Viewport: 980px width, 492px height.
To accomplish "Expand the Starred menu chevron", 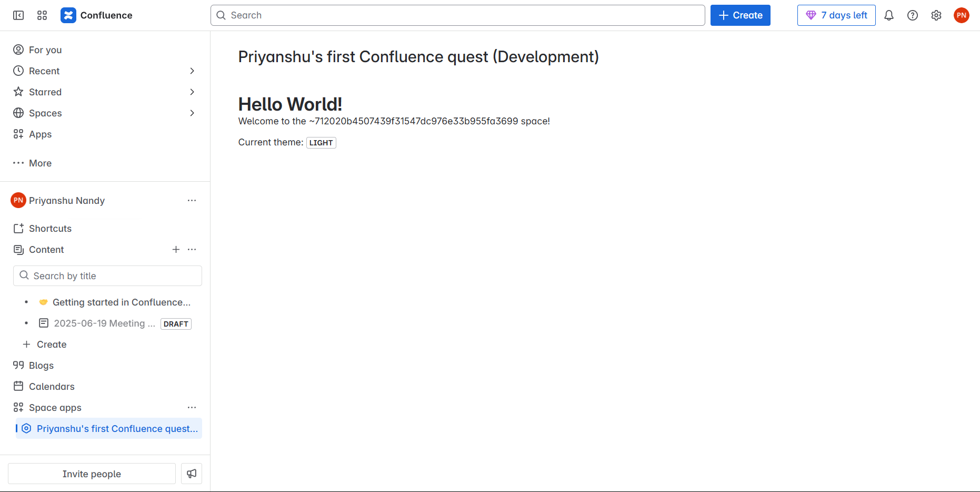I will coord(192,92).
